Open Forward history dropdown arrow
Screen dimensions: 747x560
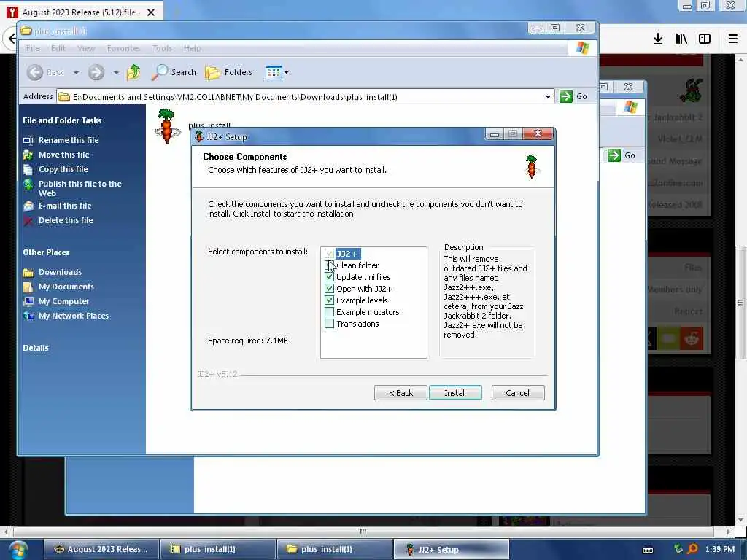[x=116, y=73]
